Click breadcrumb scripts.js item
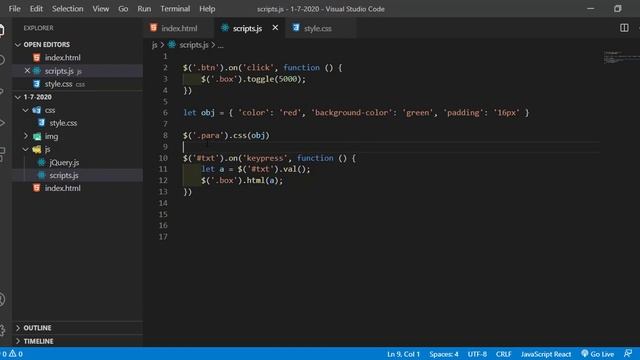The height and width of the screenshot is (360, 640). coord(193,45)
